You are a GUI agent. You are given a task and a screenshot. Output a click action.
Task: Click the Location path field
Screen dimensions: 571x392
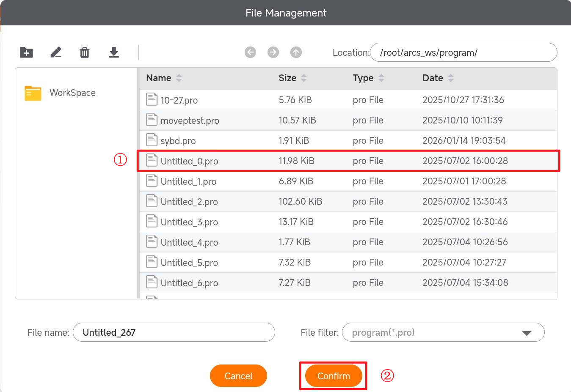[463, 53]
